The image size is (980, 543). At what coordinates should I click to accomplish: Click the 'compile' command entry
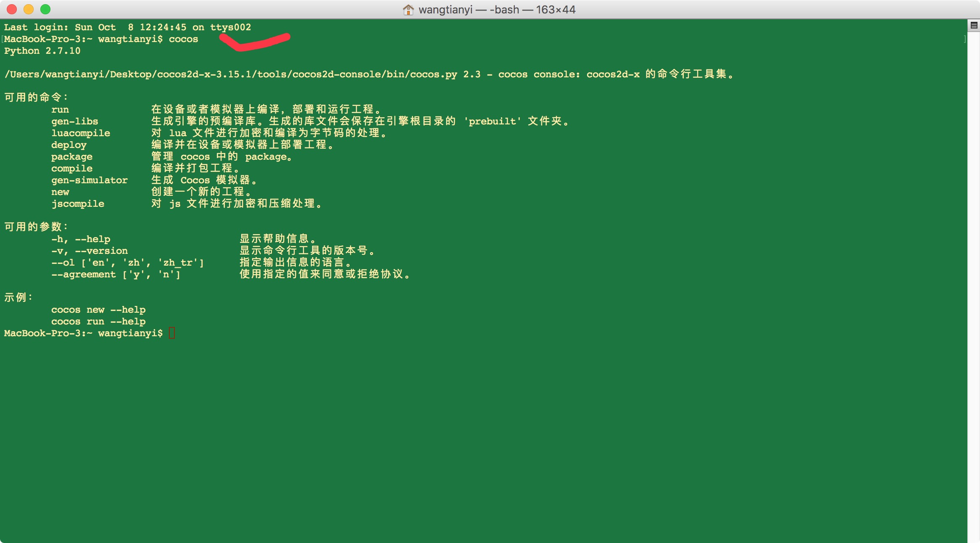72,169
